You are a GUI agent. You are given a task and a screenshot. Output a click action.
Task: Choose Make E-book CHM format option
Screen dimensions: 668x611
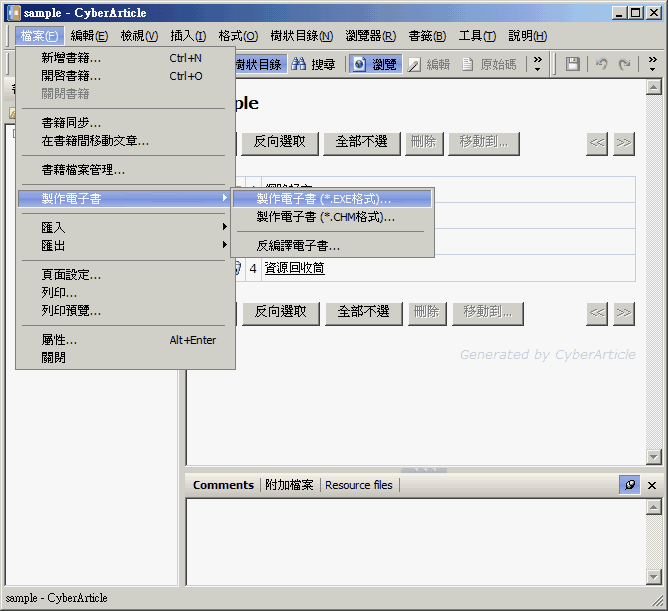pos(325,217)
